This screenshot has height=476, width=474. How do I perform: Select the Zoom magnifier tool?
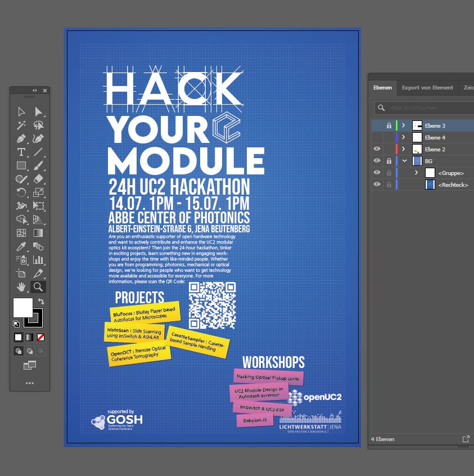click(x=38, y=287)
